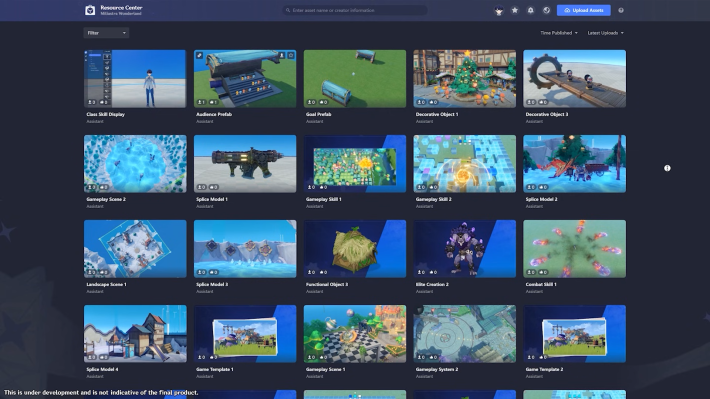The image size is (710, 399).
Task: Click download count on Game Template 1
Action: (x=201, y=357)
